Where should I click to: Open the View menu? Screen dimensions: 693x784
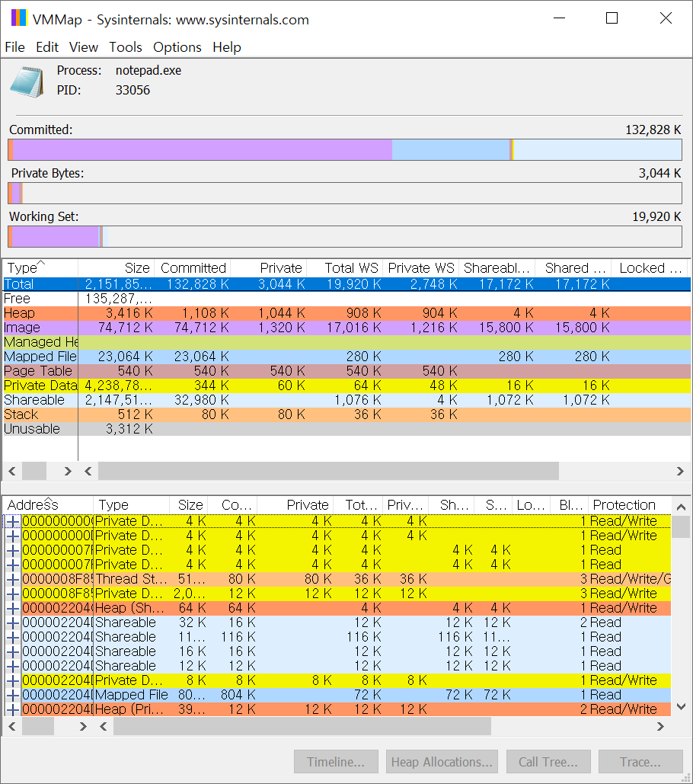click(x=84, y=47)
